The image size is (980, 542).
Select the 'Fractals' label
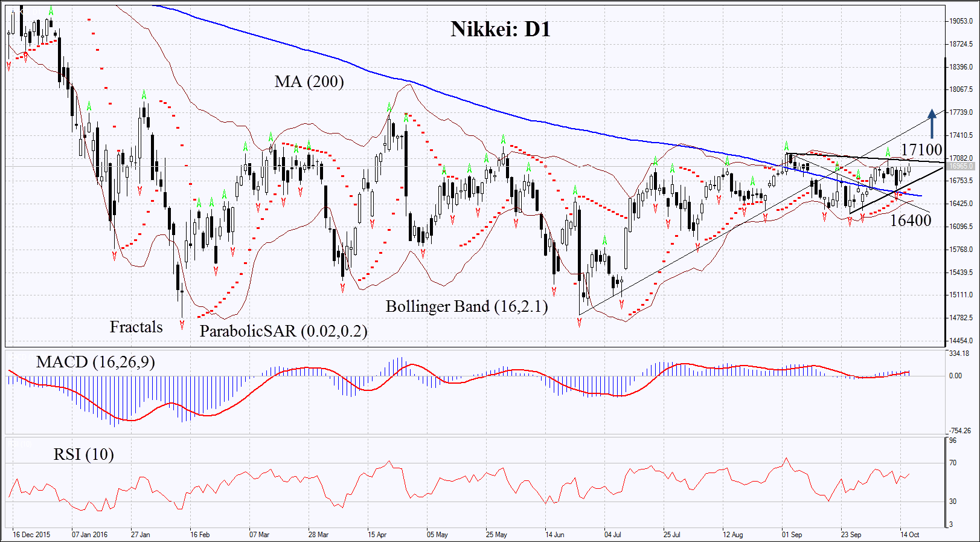click(x=136, y=327)
